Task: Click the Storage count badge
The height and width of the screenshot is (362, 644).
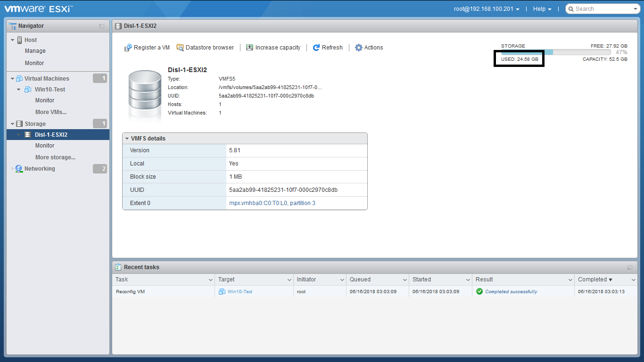Action: click(x=100, y=123)
